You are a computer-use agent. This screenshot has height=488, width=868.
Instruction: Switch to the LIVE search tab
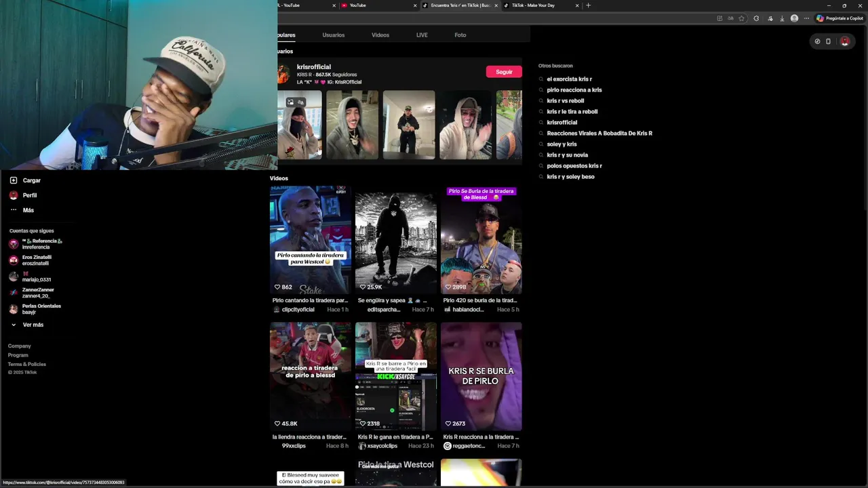click(x=422, y=35)
